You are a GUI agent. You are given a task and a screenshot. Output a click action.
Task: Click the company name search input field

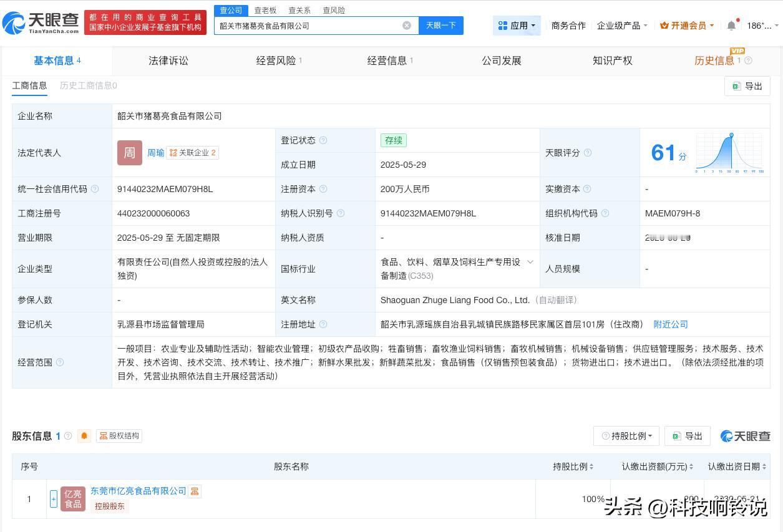(309, 26)
